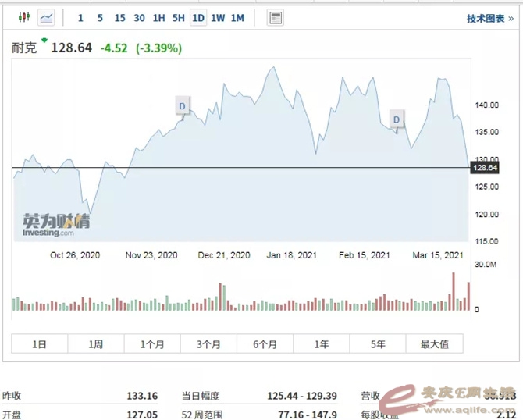
Task: Select the 1D interval button
Action: click(197, 17)
